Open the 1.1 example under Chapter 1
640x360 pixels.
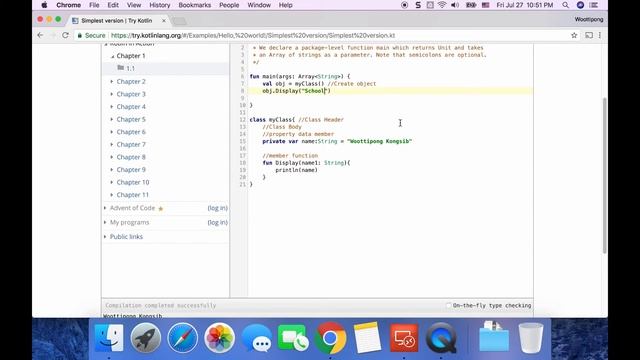(130, 69)
